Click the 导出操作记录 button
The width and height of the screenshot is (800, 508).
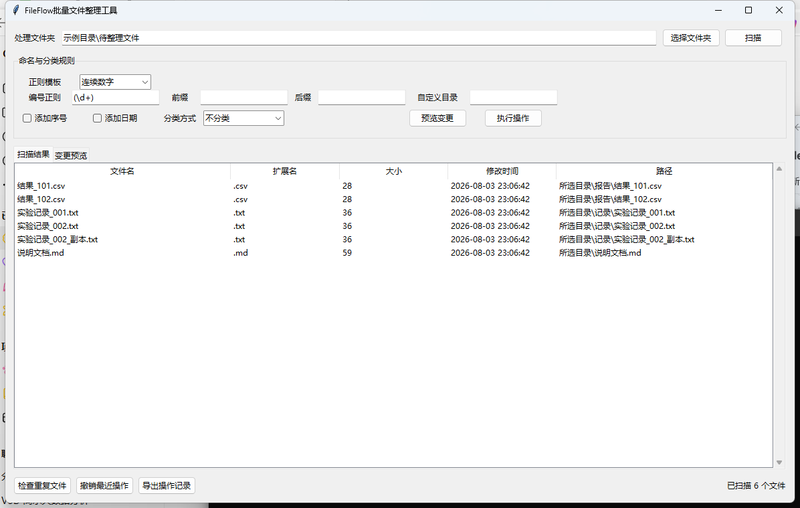point(166,486)
